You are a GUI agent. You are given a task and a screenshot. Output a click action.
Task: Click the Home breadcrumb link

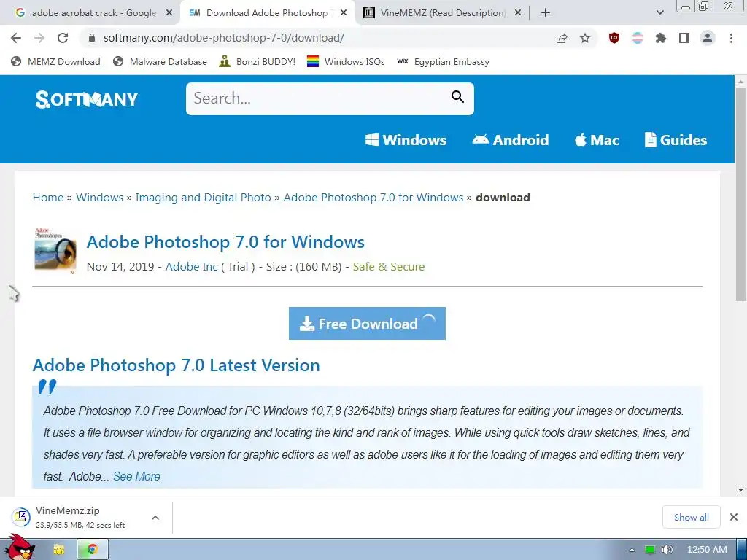pyautogui.click(x=48, y=197)
